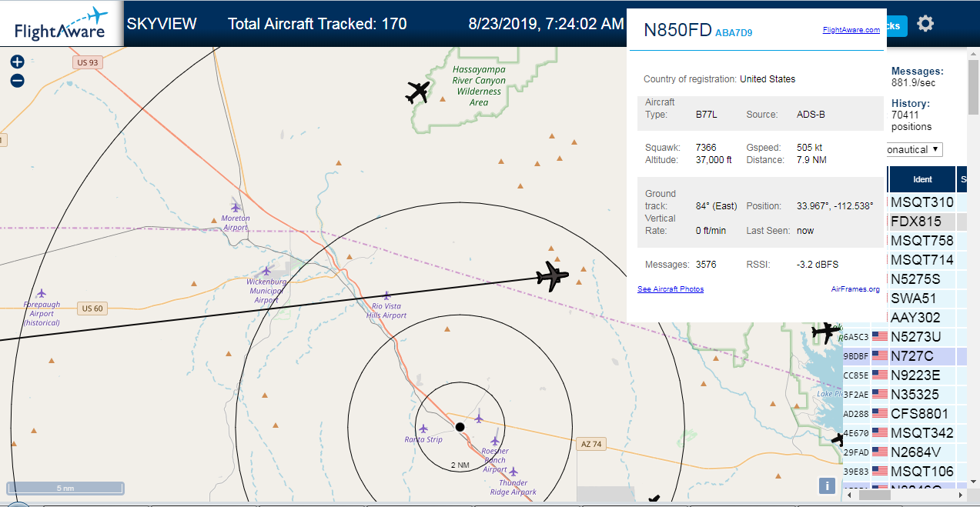Select the tracked aircraft on the black track line
980x507 pixels.
point(552,276)
